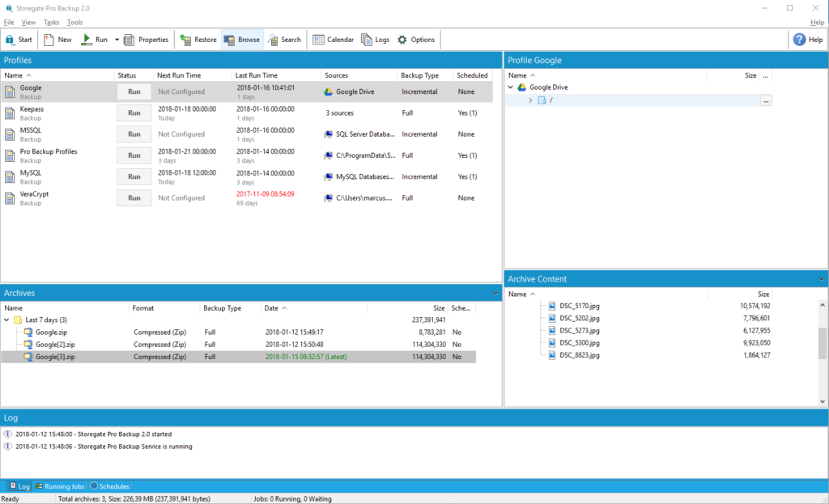Screen dimensions: 829x504
Task: Open the Tasks menu
Action: coord(51,22)
